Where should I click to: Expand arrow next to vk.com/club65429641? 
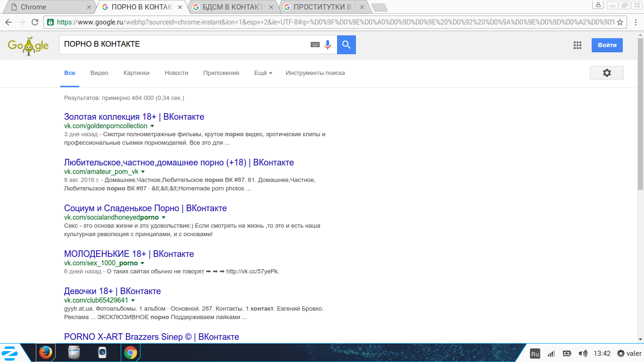click(133, 300)
